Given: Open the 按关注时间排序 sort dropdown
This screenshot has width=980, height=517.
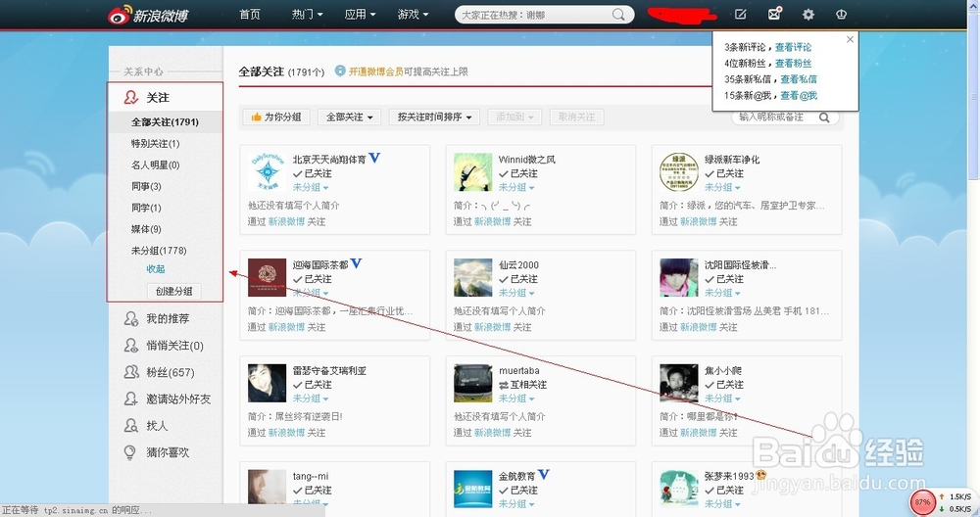Looking at the screenshot, I should click(434, 117).
